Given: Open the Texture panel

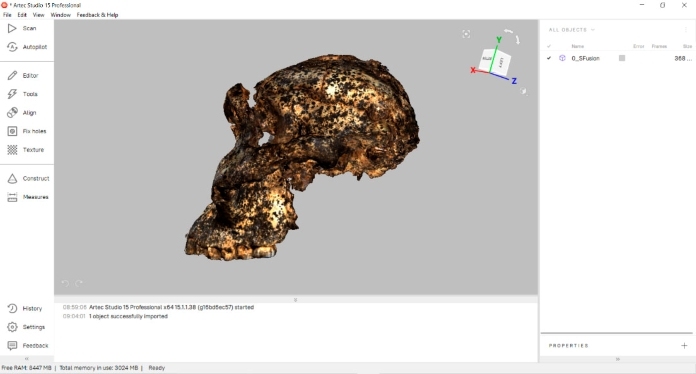Looking at the screenshot, I should pos(27,150).
